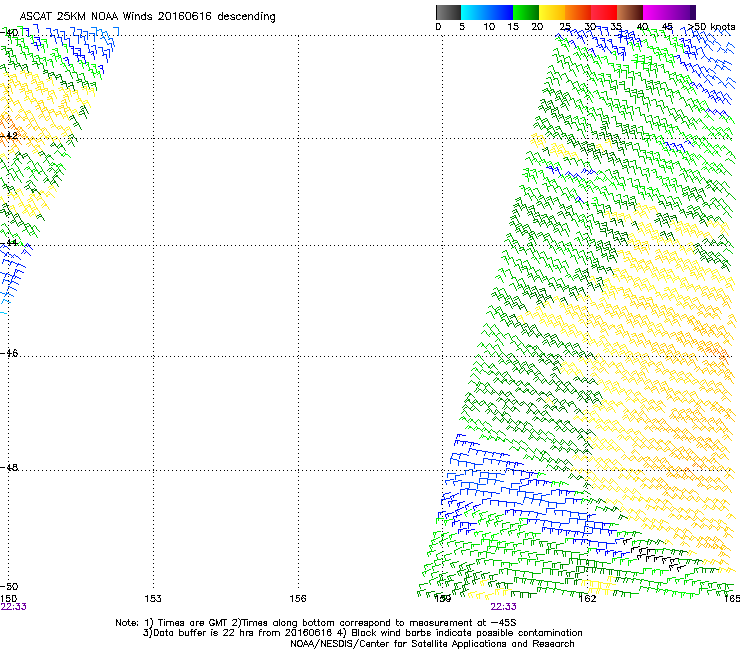Click the black contaminated wind barbs cluster
Screen dimensions: 740x650
[x=656, y=554]
